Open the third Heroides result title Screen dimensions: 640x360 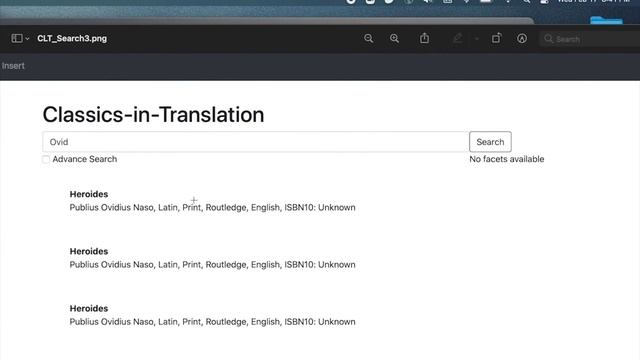pyautogui.click(x=89, y=308)
